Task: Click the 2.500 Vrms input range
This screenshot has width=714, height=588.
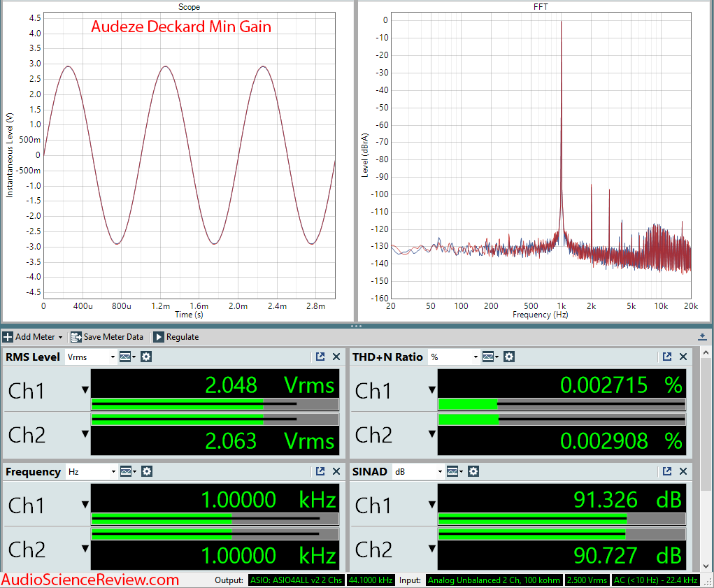Action: pos(587,580)
